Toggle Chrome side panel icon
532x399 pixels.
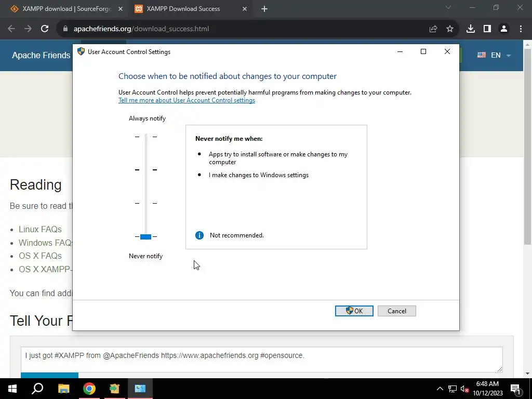(x=487, y=29)
